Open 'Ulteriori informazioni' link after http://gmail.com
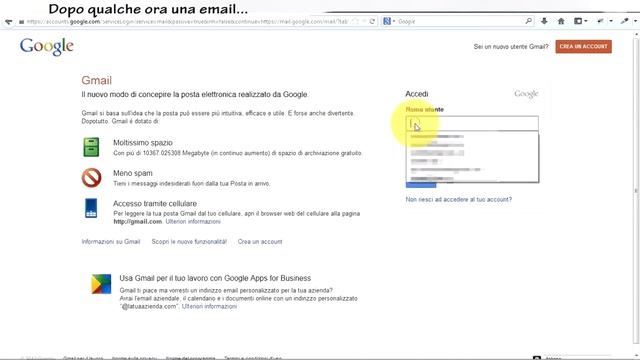 193,222
